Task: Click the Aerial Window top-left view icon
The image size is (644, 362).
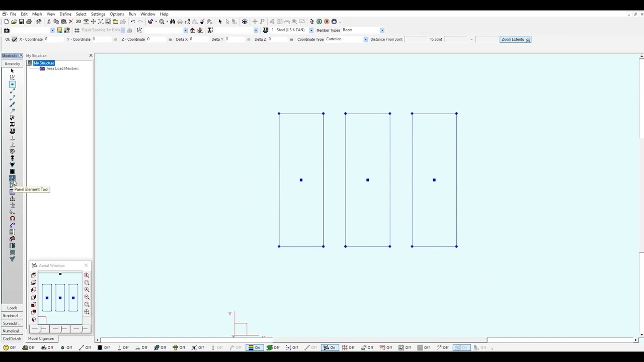Action: 34,275
